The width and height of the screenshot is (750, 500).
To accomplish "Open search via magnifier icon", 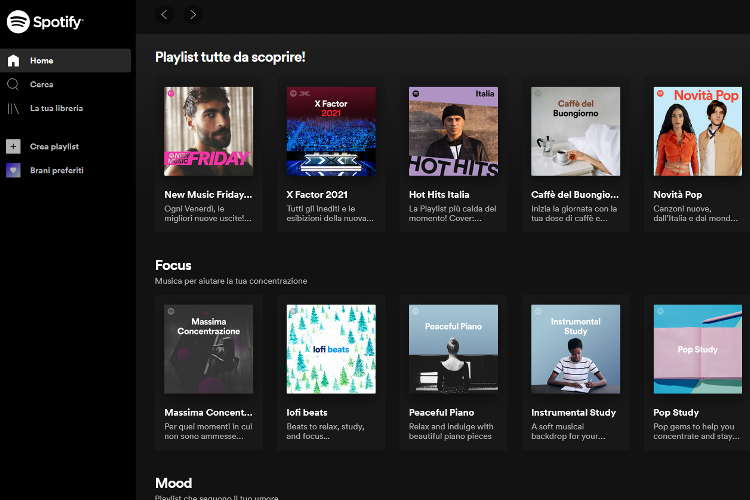I will 13,84.
